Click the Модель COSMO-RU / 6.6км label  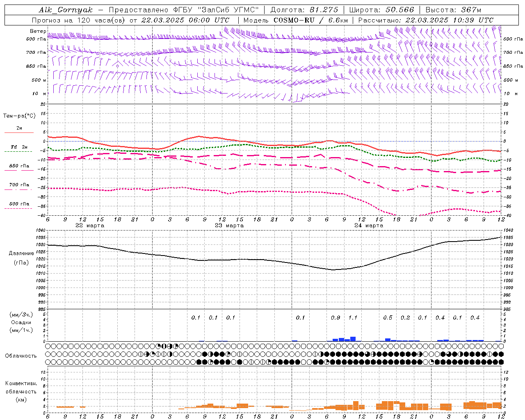tap(296, 20)
